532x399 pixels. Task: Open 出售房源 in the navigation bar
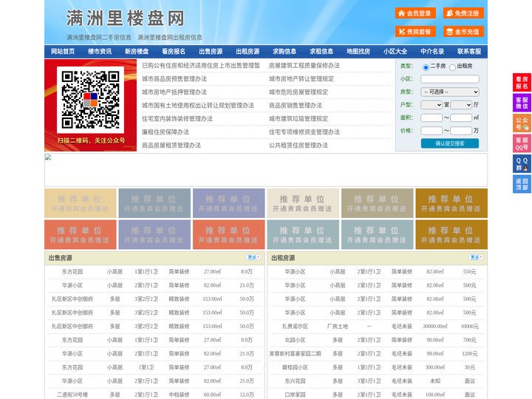click(211, 52)
